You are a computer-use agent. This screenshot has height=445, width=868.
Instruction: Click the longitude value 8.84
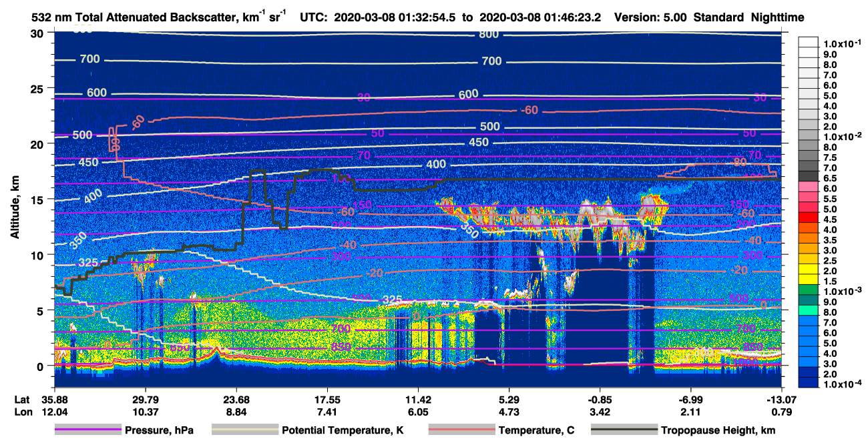[236, 412]
